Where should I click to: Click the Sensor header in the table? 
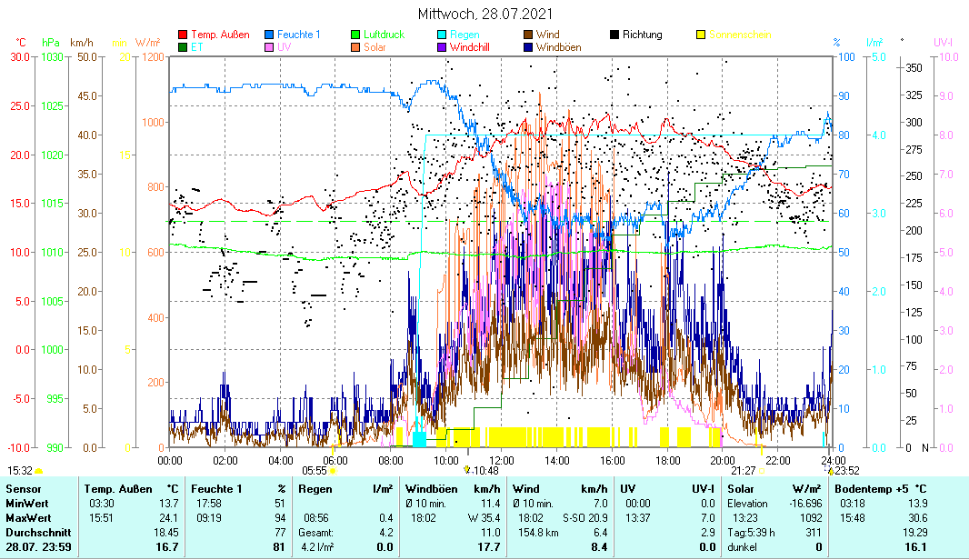point(24,489)
